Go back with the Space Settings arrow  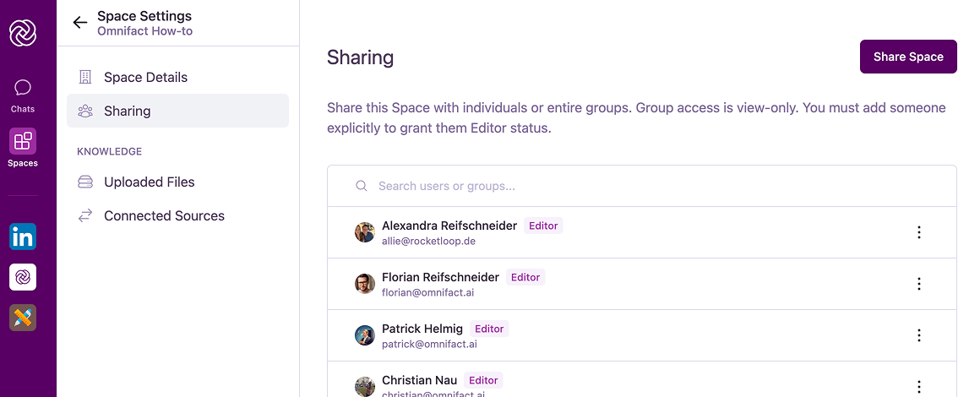coord(79,23)
